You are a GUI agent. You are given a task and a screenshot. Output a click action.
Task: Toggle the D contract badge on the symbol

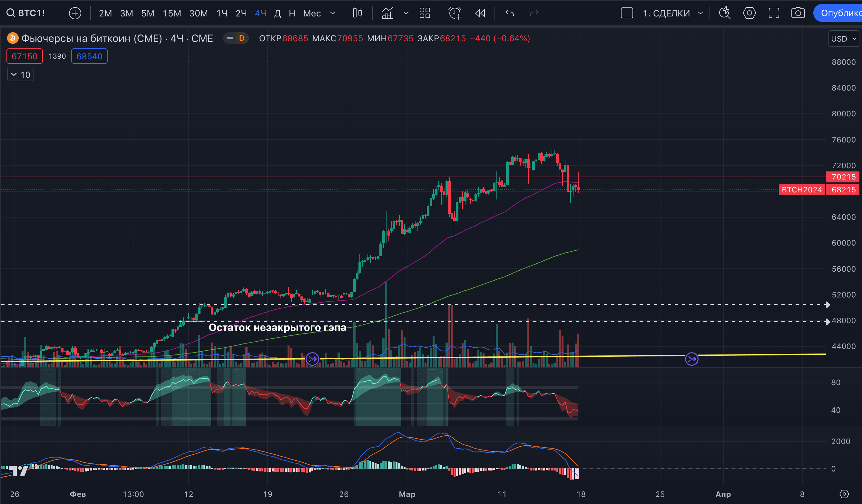241,38
